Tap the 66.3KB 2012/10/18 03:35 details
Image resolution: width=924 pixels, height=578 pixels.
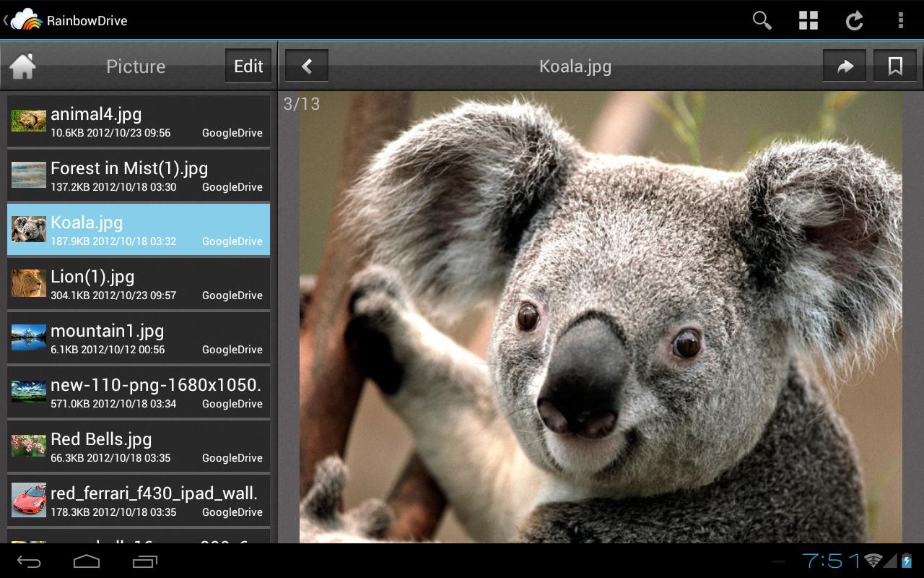(x=110, y=458)
